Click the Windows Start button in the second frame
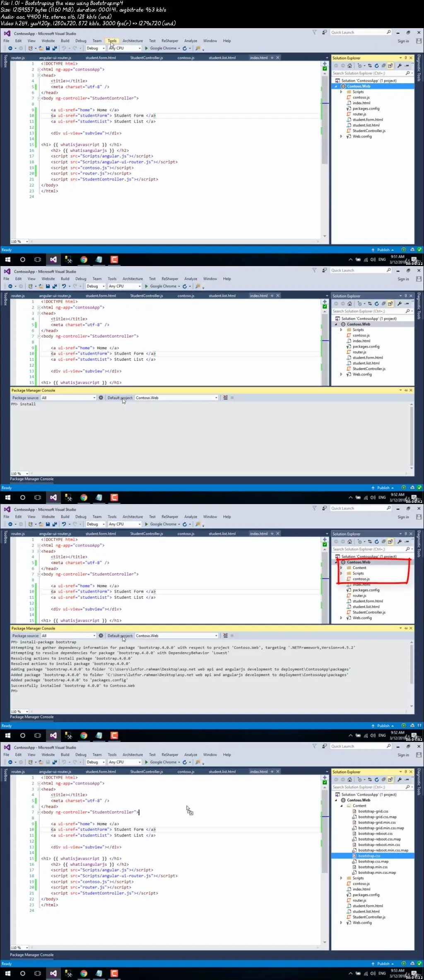This screenshot has width=424, height=980. tap(7, 497)
